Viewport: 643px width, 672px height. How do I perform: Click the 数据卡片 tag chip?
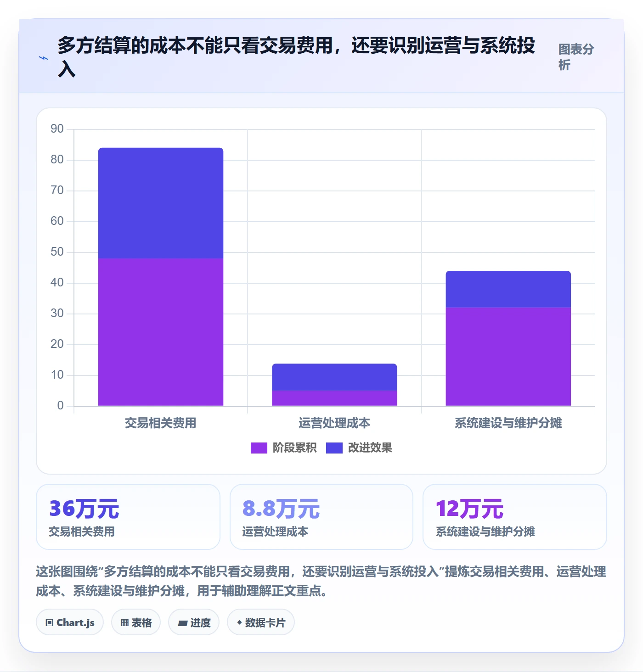261,622
